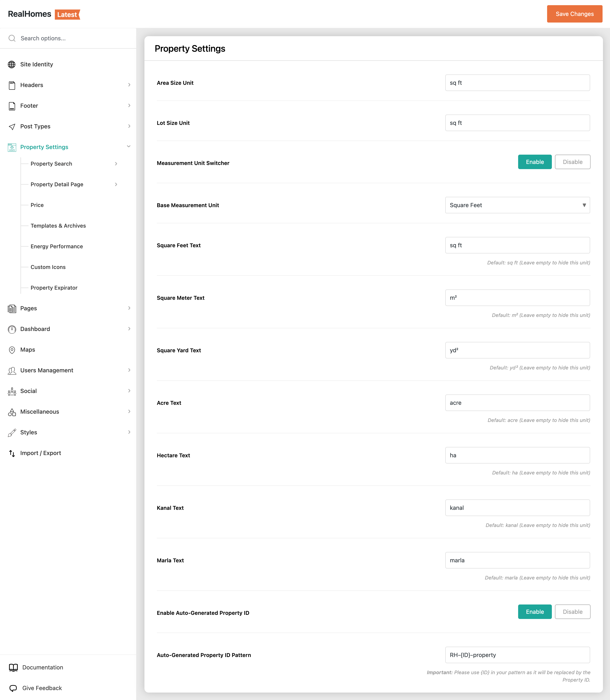
Task: Disable Auto-Generated Property ID
Action: pos(572,612)
